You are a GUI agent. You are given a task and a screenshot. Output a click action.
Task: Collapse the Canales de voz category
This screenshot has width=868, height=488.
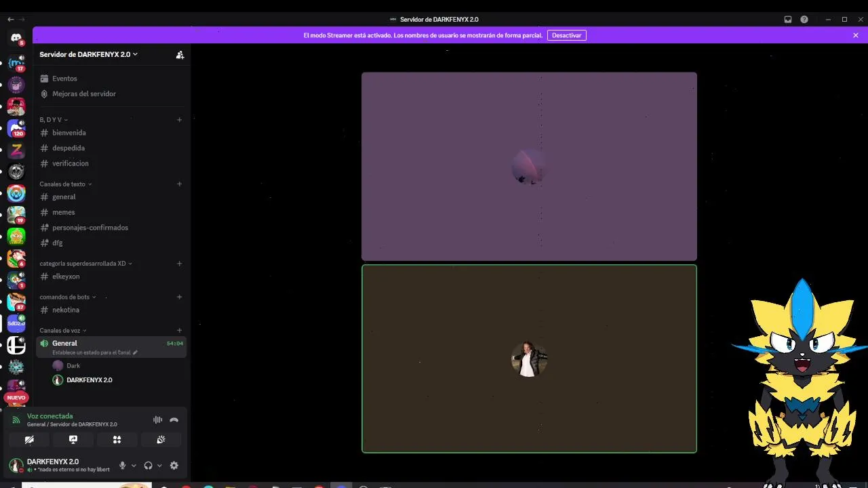pyautogui.click(x=62, y=330)
